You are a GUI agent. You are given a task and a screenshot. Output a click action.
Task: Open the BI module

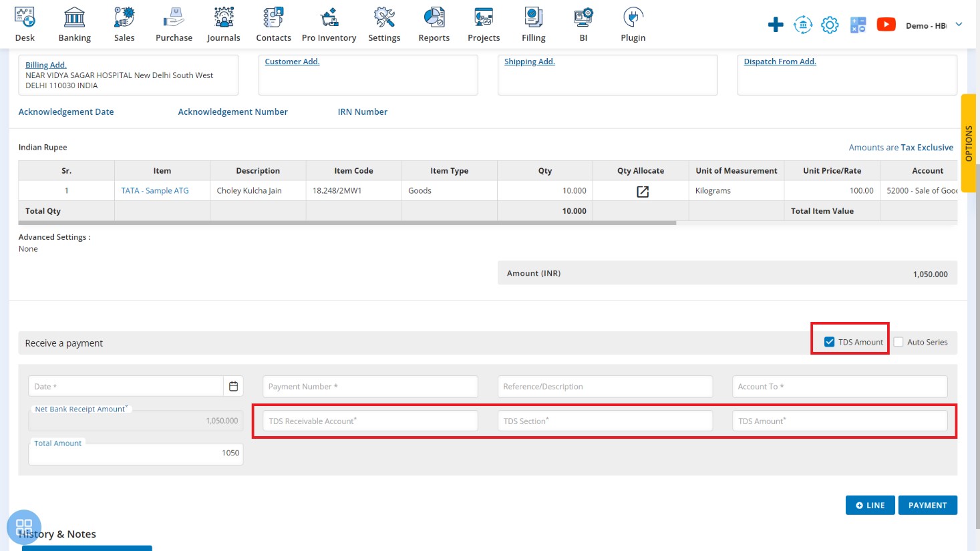(583, 25)
